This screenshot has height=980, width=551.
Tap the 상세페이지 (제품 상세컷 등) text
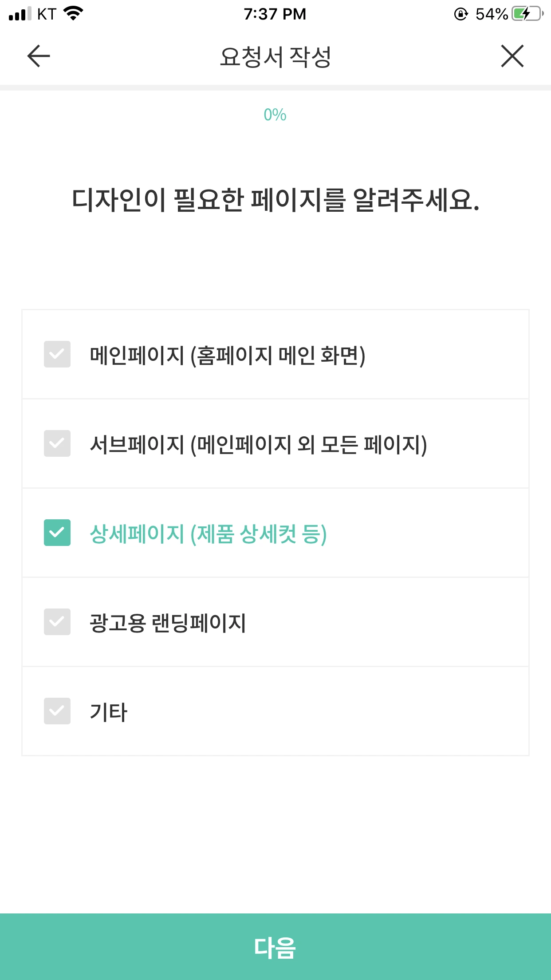click(x=209, y=534)
